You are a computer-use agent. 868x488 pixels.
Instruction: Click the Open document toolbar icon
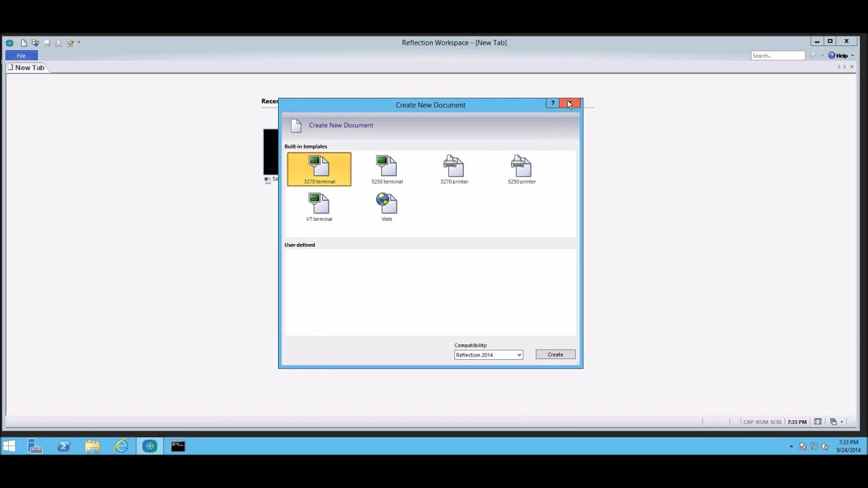[35, 43]
